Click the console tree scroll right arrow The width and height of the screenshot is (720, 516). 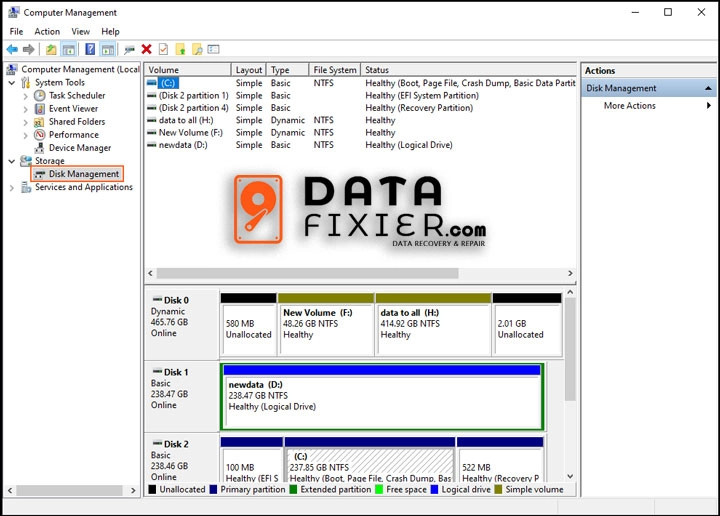click(x=133, y=490)
